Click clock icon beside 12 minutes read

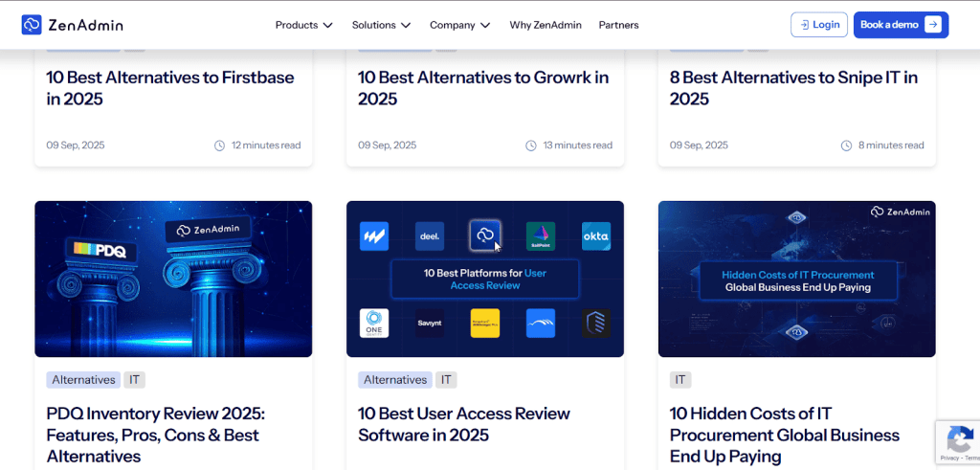tap(220, 145)
